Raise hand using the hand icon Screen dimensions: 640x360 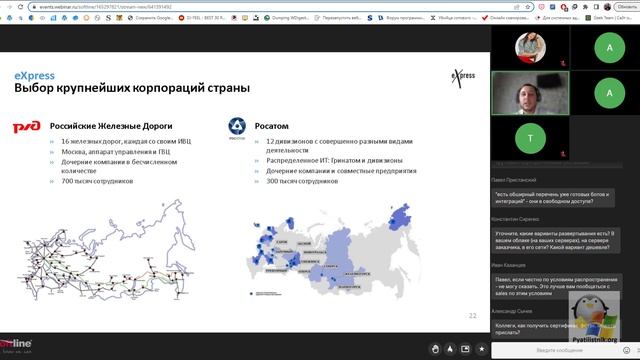pos(435,349)
